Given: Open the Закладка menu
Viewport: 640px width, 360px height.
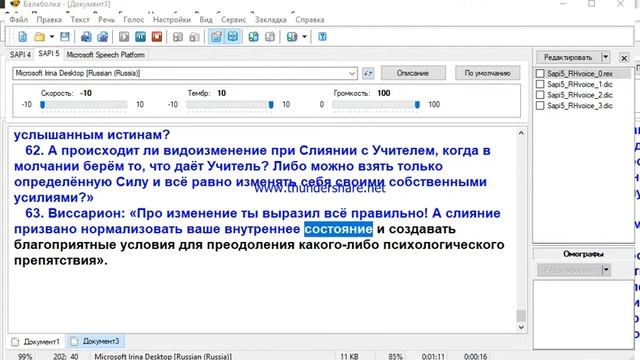Looking at the screenshot, I should (x=271, y=20).
